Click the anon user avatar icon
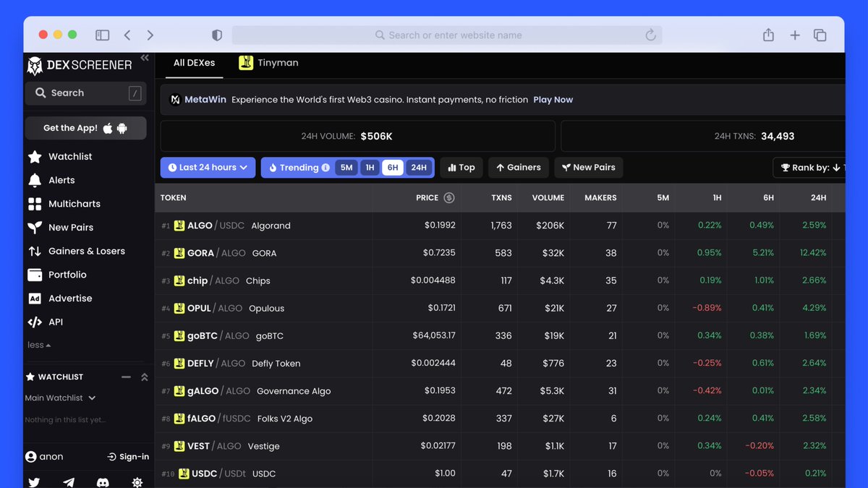The image size is (868, 488). point(31,457)
